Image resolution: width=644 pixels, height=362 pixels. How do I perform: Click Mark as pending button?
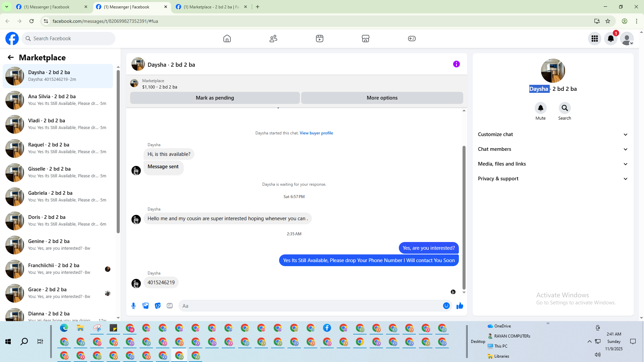[215, 98]
